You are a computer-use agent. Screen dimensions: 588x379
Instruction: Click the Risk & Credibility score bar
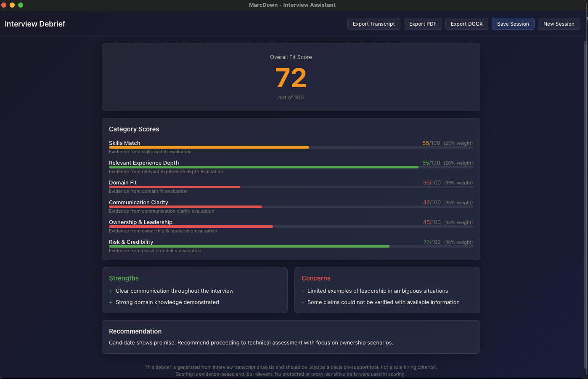[x=291, y=246]
